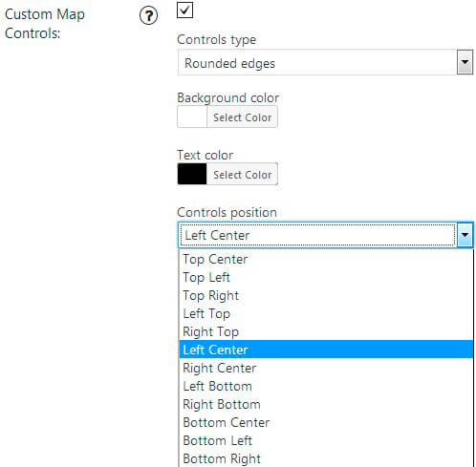The image size is (476, 467).
Task: Click Select Color for Background color
Action: pos(242,117)
